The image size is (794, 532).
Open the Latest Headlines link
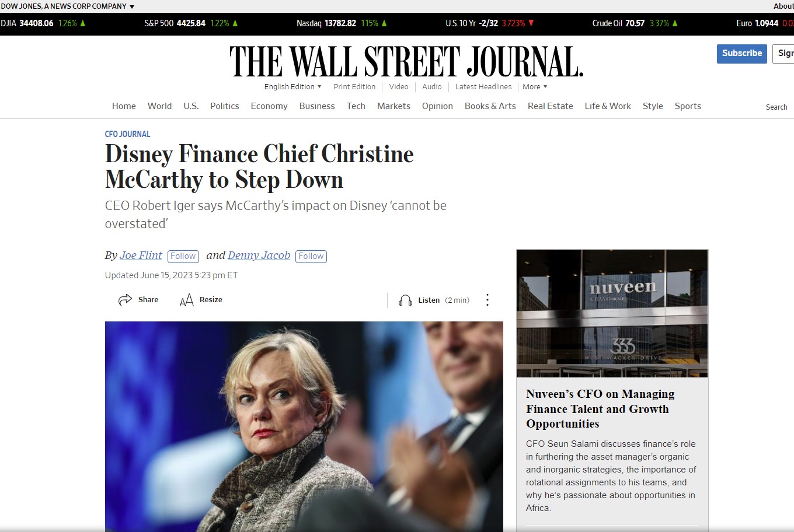tap(483, 87)
